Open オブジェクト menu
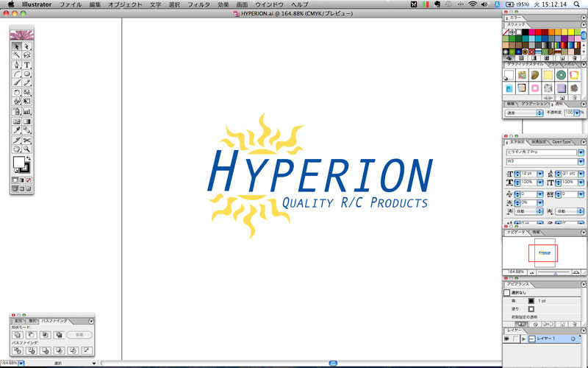588x368 pixels. pos(125,4)
